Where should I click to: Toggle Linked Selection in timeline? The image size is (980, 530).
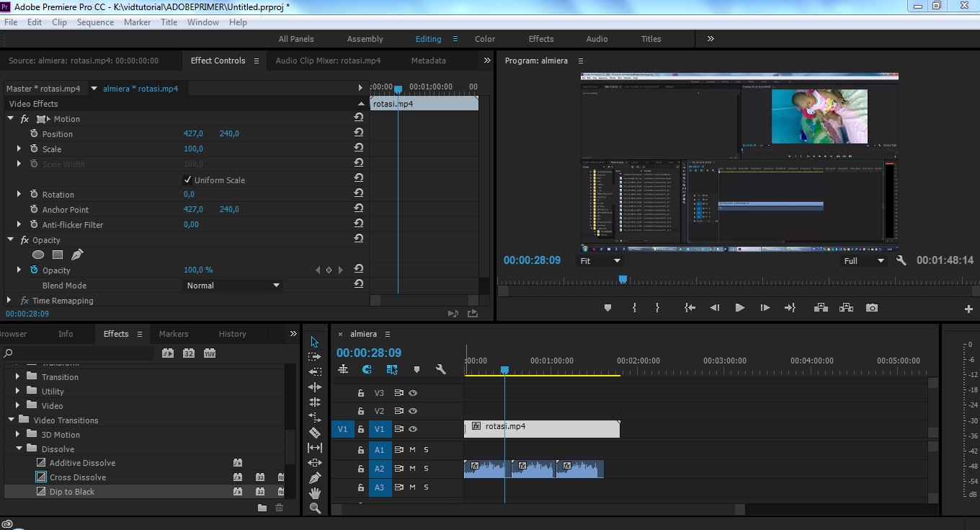(x=392, y=369)
